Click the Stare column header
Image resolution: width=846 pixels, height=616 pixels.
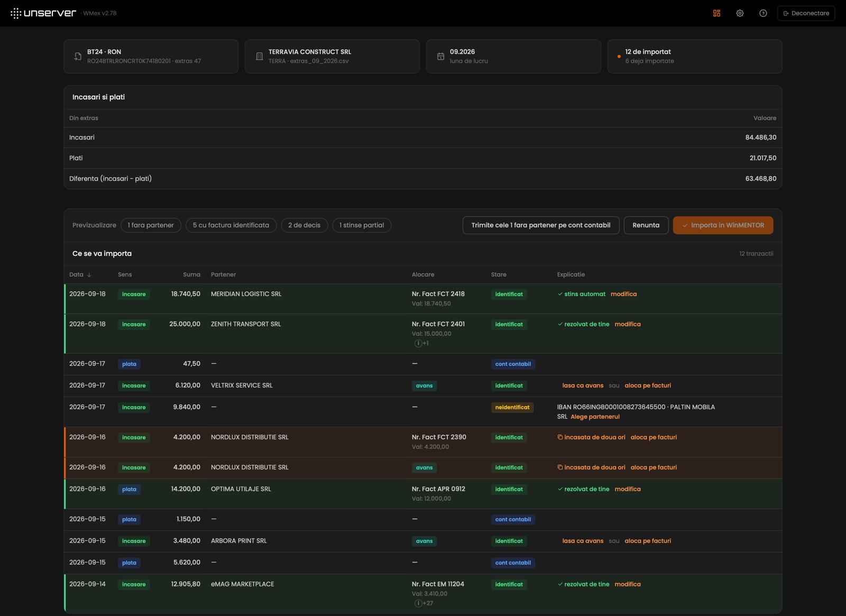tap(499, 275)
